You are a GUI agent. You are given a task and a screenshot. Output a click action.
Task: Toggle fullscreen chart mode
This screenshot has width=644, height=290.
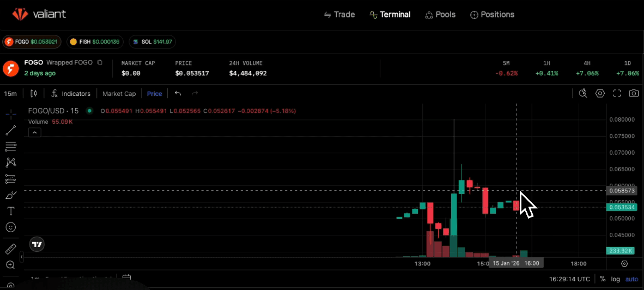617,94
